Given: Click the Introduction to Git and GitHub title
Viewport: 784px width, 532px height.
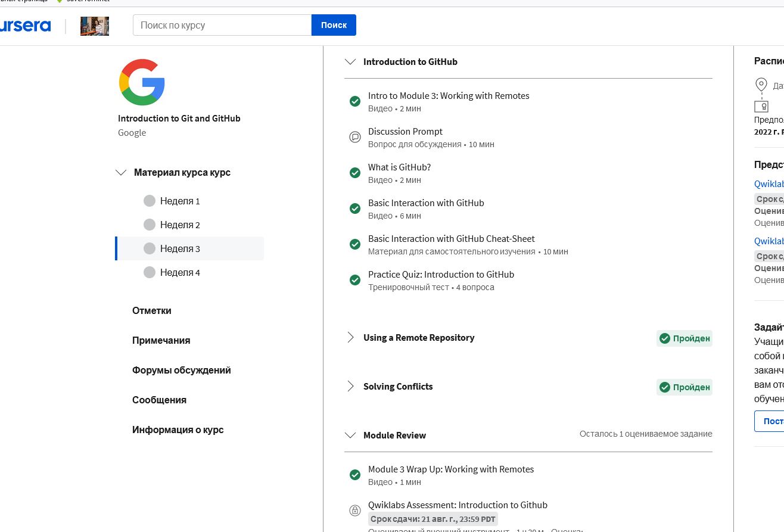Looking at the screenshot, I should point(179,118).
